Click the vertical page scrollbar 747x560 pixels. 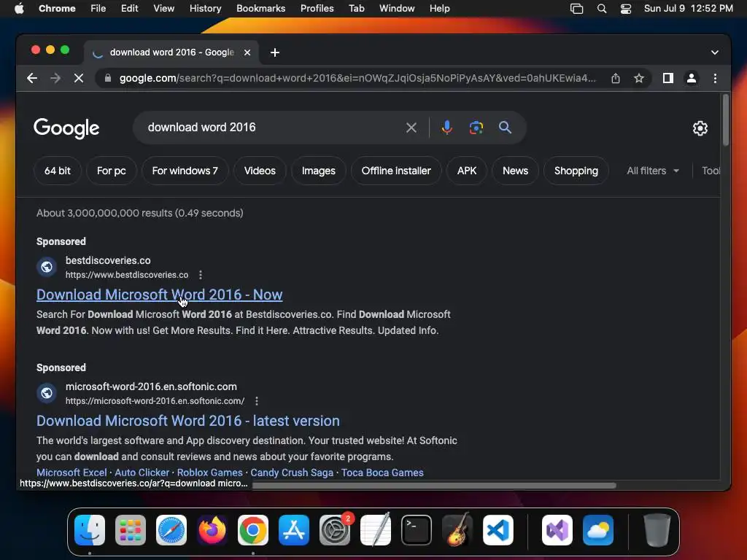(x=726, y=120)
